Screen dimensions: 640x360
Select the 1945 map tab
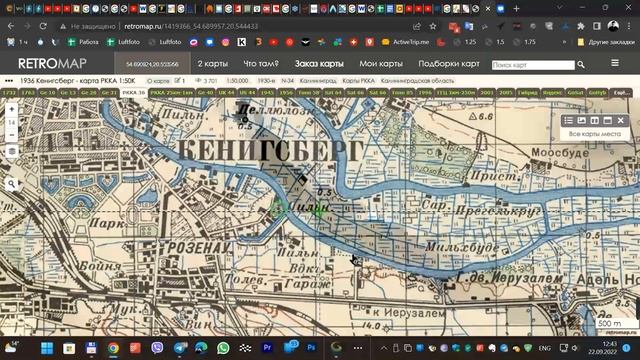pos(267,93)
